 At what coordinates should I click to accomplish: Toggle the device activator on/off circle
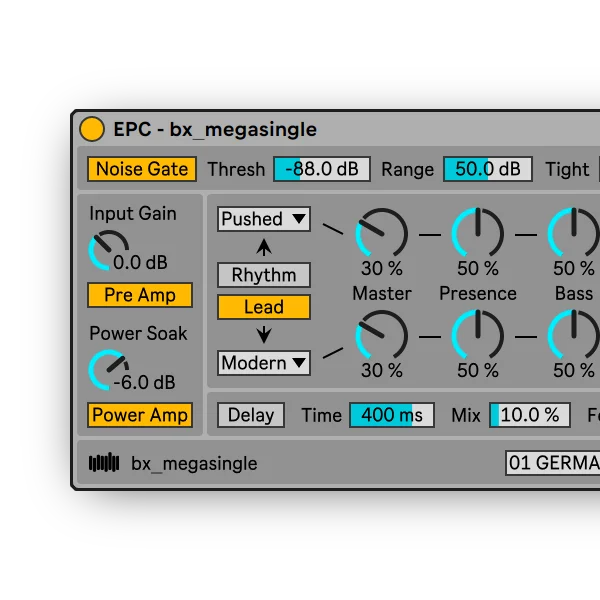tap(92, 129)
